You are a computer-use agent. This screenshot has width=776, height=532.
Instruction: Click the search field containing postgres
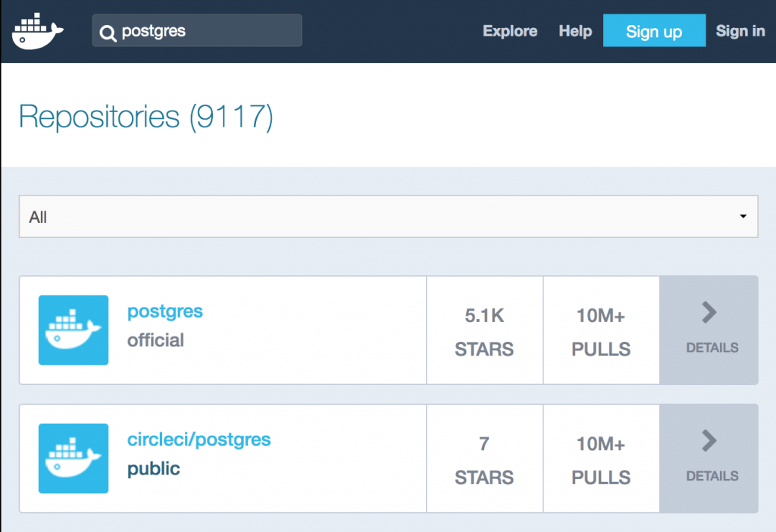pyautogui.click(x=205, y=31)
